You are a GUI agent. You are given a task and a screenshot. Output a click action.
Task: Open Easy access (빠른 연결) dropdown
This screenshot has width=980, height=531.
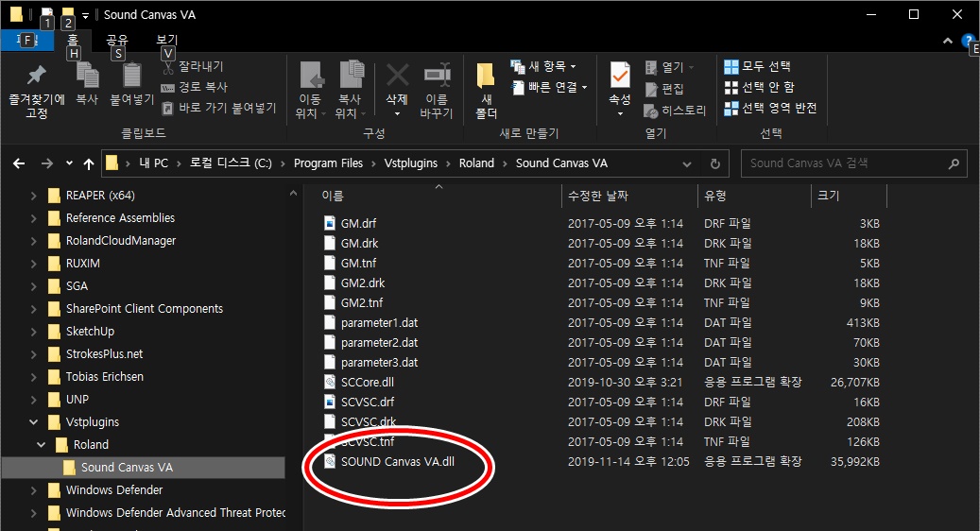click(x=549, y=88)
